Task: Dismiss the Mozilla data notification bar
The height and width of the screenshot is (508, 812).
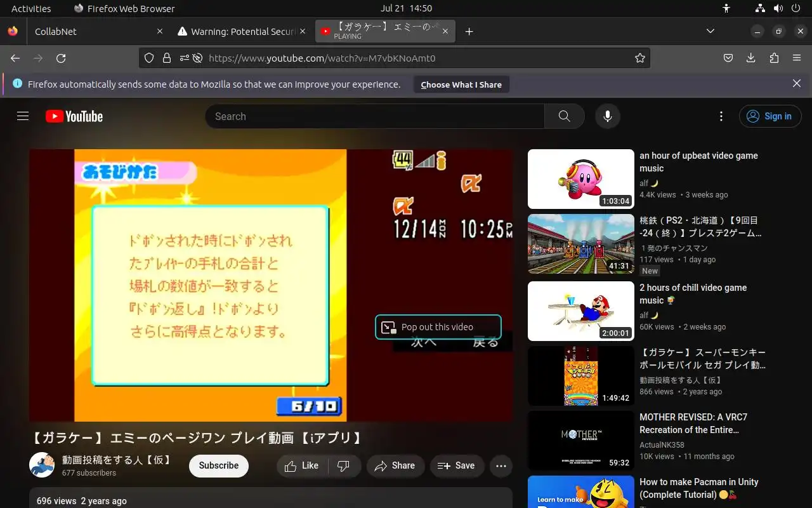Action: [797, 83]
